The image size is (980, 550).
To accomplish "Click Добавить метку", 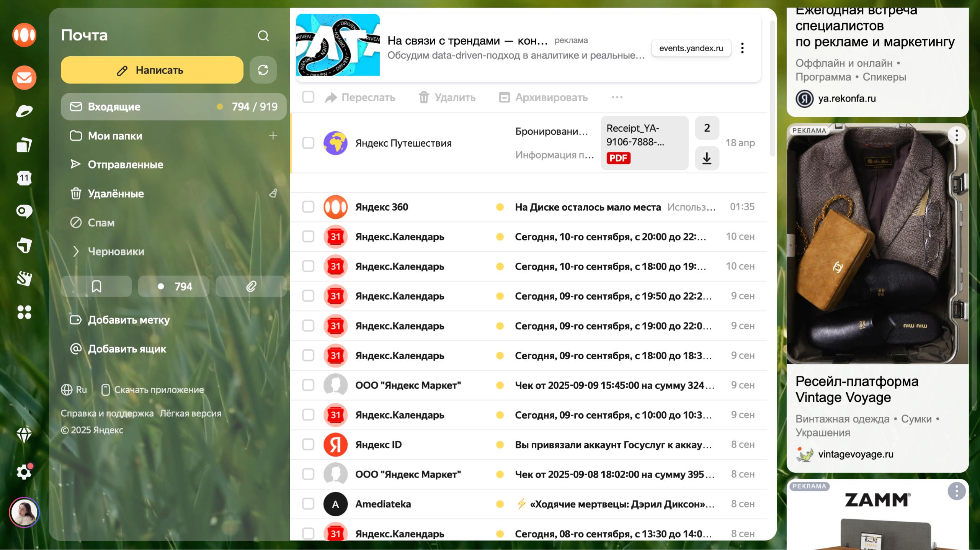I will point(120,320).
